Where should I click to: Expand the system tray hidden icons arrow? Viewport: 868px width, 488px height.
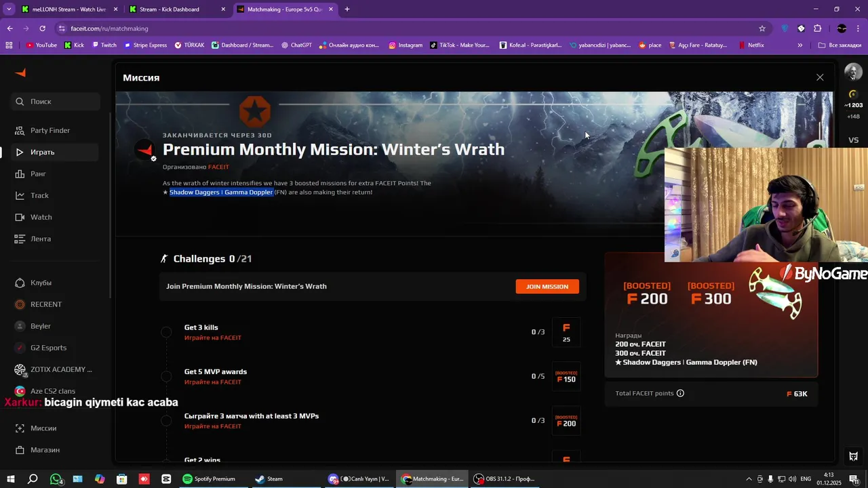coord(749,479)
